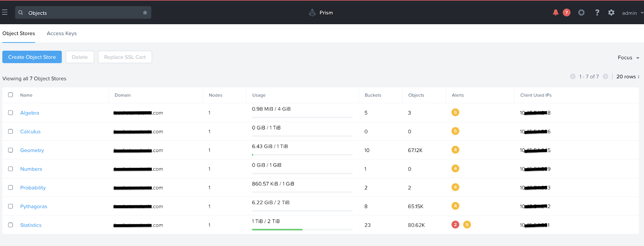This screenshot has height=246, width=644.
Task: Tick the Geometry row checkbox
Action: click(x=10, y=150)
